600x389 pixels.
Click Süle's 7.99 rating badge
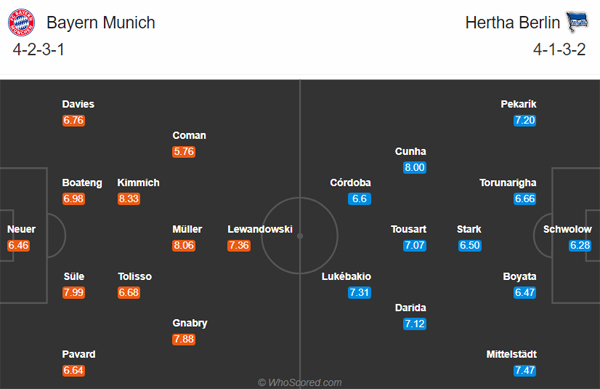pos(73,292)
